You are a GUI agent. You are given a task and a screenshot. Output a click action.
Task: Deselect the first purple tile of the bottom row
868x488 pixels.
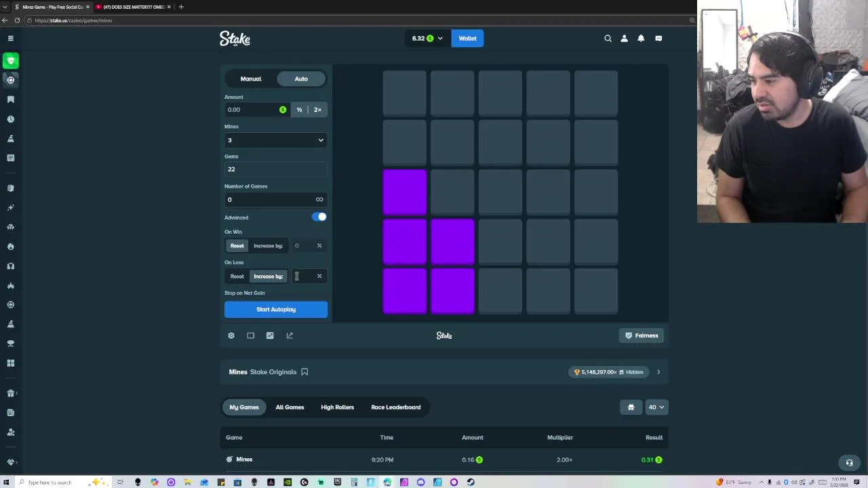tap(405, 291)
